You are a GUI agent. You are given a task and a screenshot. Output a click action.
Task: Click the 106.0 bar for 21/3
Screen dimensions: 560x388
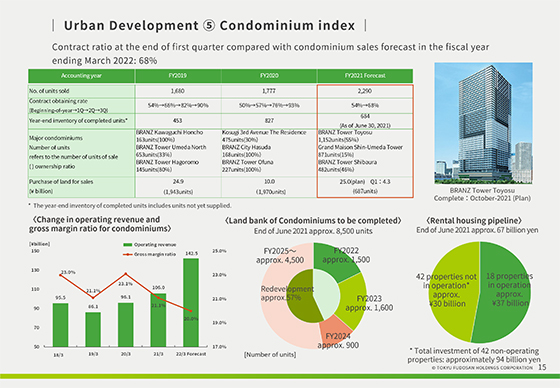point(158,320)
